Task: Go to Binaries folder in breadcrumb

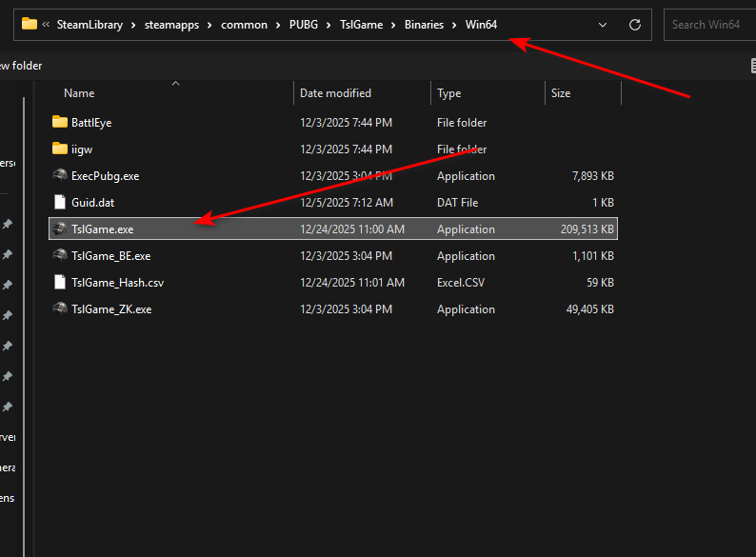Action: [x=424, y=25]
